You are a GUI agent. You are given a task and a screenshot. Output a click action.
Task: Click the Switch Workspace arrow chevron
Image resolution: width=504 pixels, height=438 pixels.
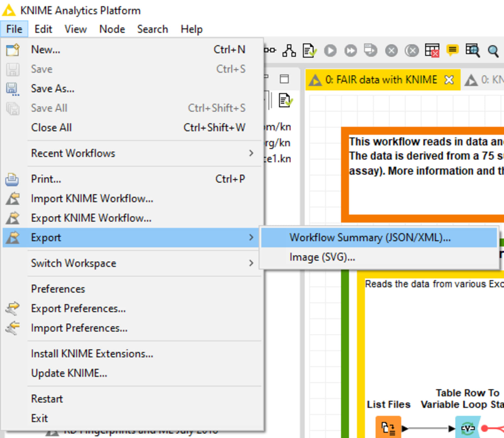251,263
